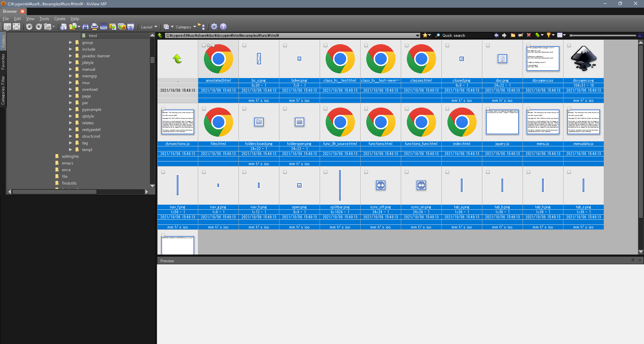
Task: Open the File menu
Action: tap(6, 19)
